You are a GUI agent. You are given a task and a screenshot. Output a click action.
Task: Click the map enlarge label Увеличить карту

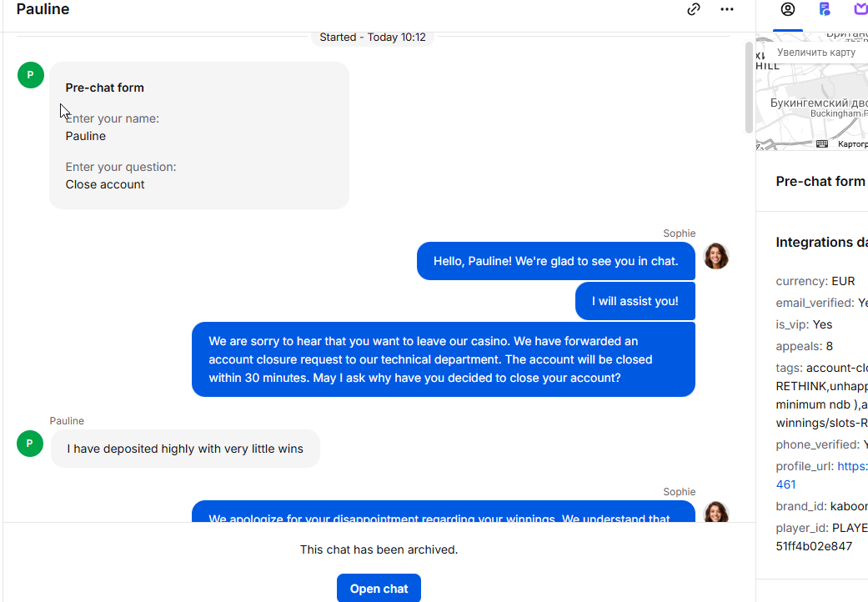pos(816,53)
